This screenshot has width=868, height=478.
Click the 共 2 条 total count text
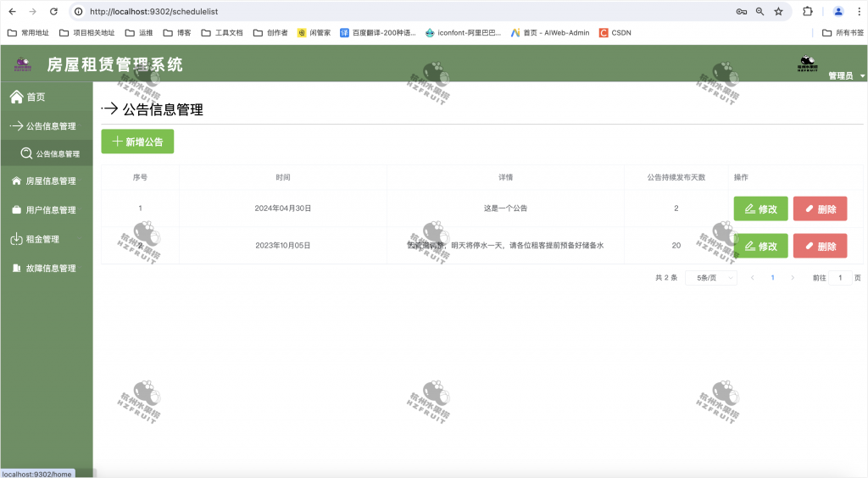click(666, 278)
